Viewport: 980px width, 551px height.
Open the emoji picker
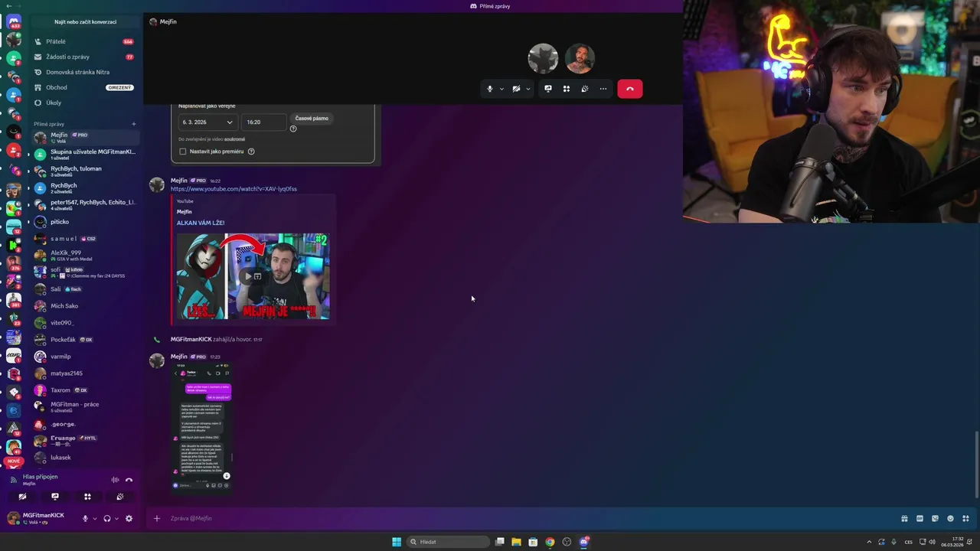pyautogui.click(x=950, y=518)
